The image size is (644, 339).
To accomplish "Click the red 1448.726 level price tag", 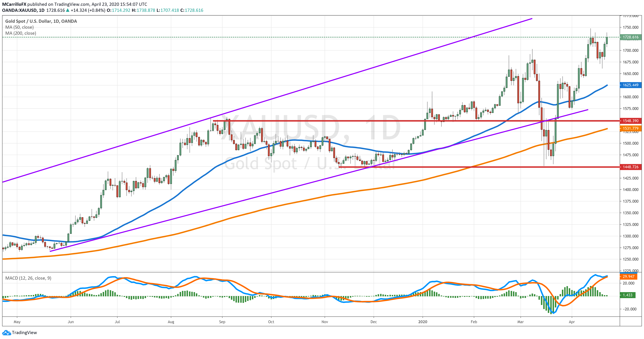I will (x=630, y=167).
